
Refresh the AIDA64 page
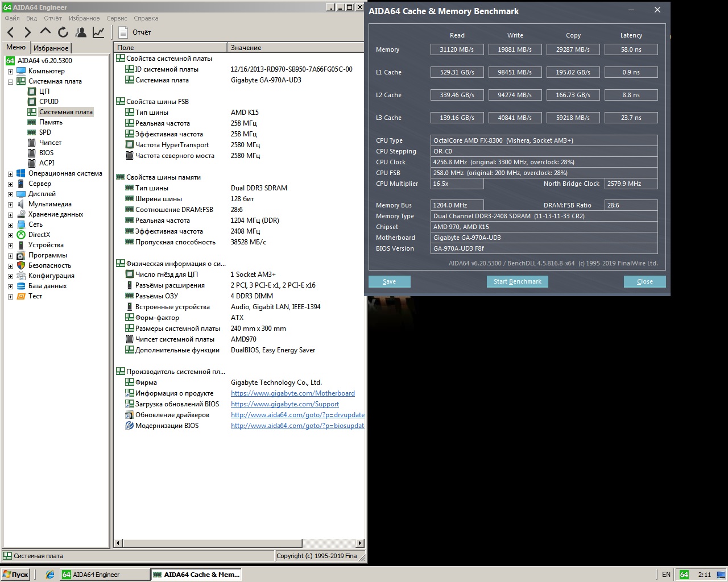63,32
